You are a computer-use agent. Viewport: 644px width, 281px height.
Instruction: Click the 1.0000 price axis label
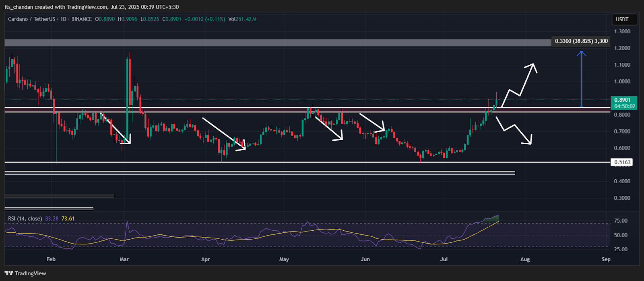click(x=622, y=82)
